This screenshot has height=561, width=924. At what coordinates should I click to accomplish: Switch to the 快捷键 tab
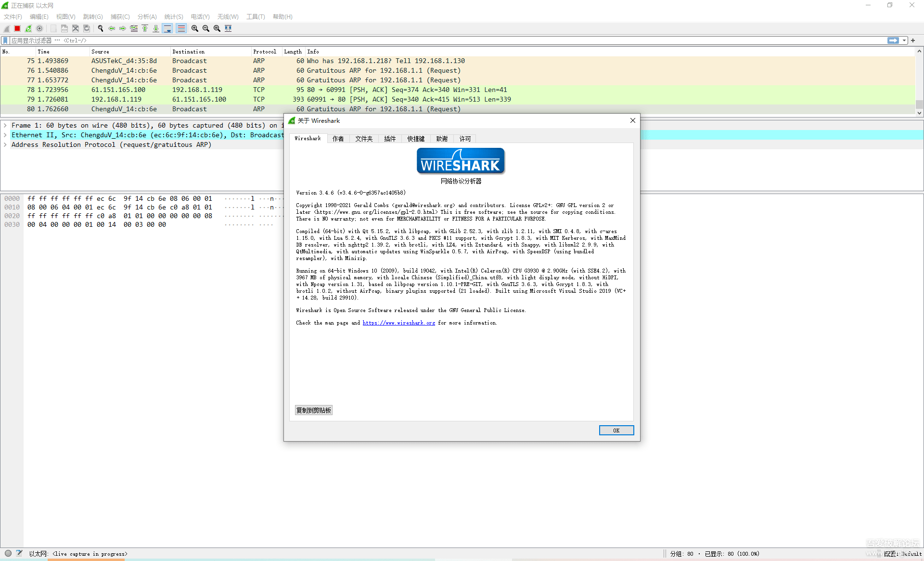[x=416, y=139]
